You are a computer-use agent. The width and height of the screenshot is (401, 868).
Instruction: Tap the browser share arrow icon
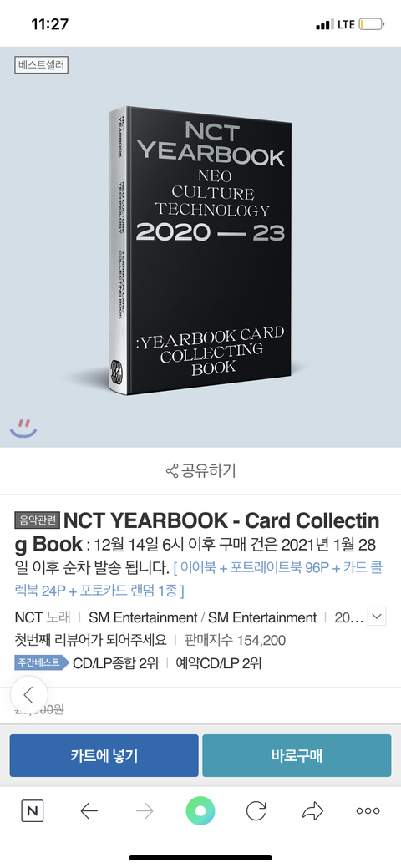(312, 811)
